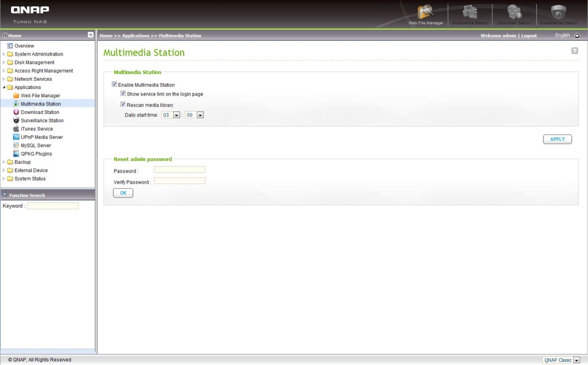Expand the System Status tree node

pos(4,179)
